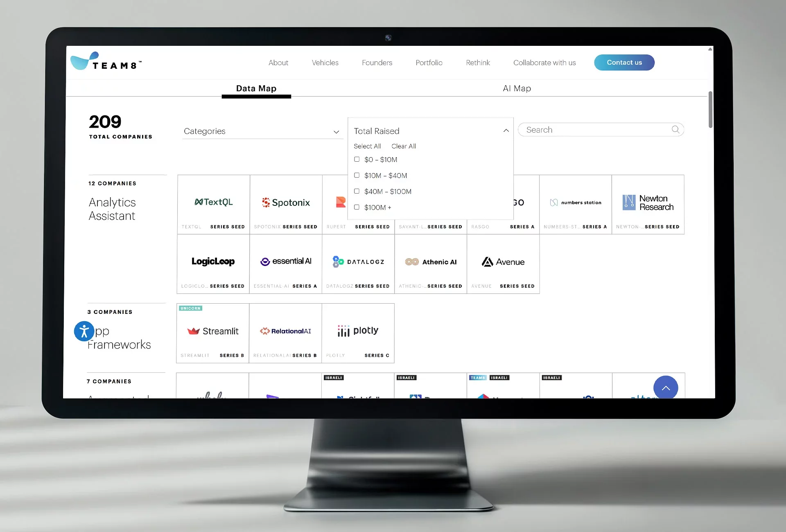Expand the Categories dropdown
This screenshot has width=786, height=532.
[x=262, y=131]
